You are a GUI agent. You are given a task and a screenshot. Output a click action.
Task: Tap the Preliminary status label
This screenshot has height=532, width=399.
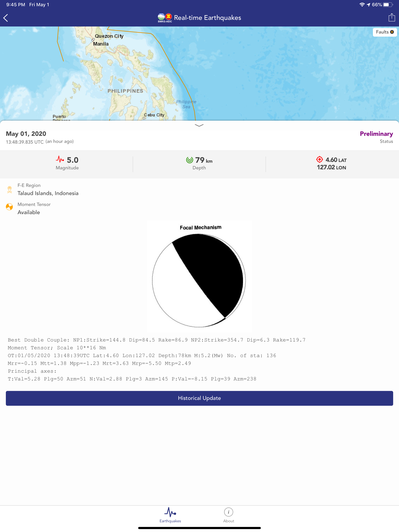(x=376, y=134)
